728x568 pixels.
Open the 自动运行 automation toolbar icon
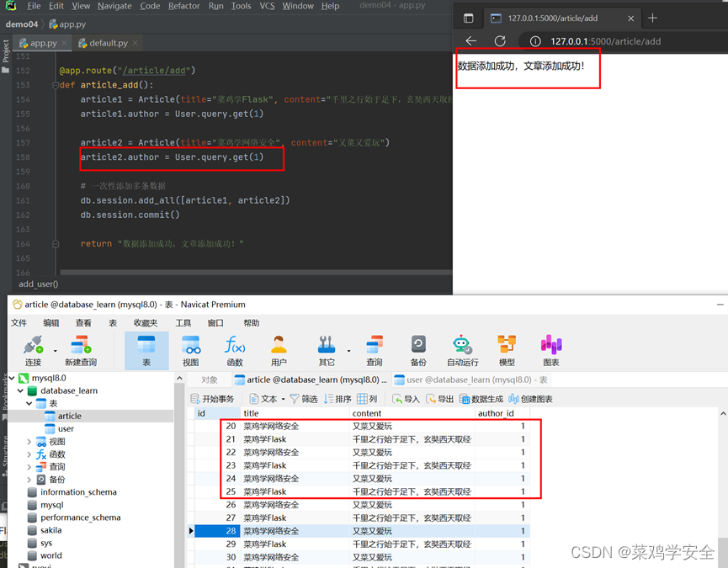point(462,351)
